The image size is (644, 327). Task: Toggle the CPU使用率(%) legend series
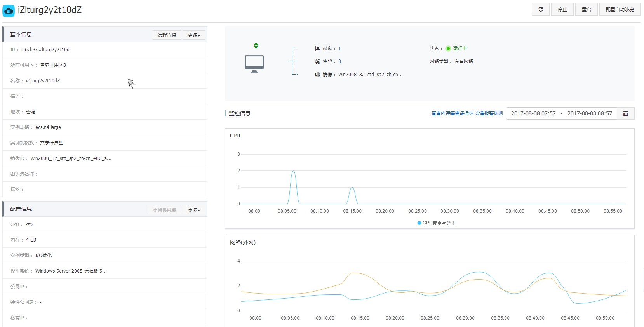tap(435, 223)
